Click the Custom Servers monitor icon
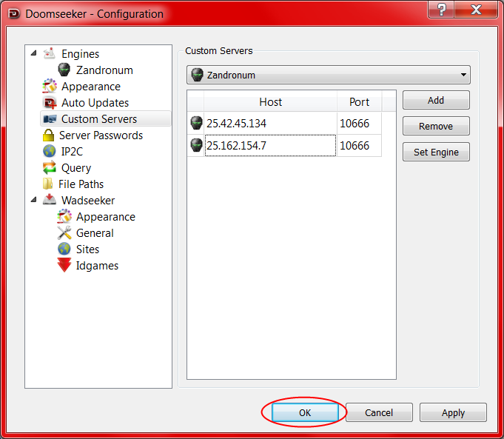The image size is (504, 439). 50,119
